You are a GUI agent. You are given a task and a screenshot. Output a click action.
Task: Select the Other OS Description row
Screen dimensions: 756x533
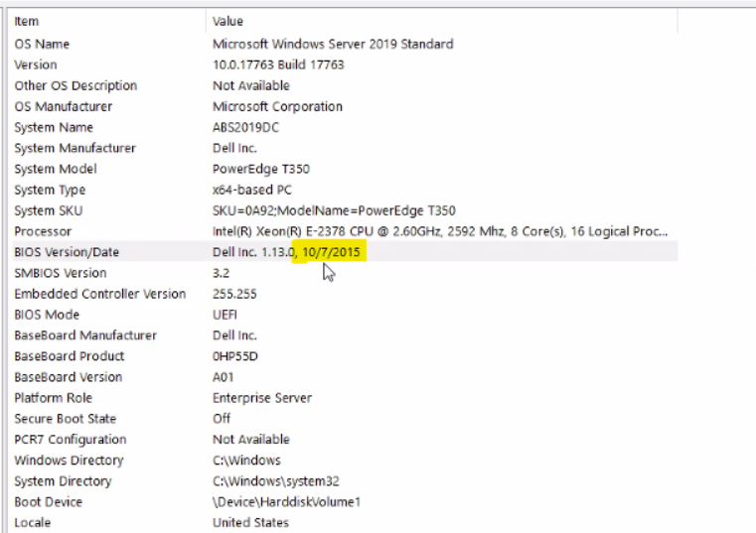(76, 85)
